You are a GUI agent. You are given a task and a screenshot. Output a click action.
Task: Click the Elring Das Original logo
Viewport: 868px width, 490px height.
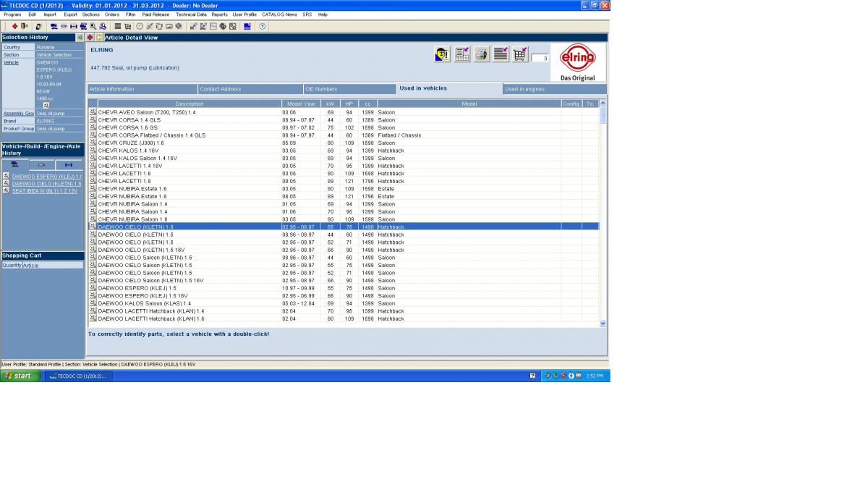[x=578, y=63]
